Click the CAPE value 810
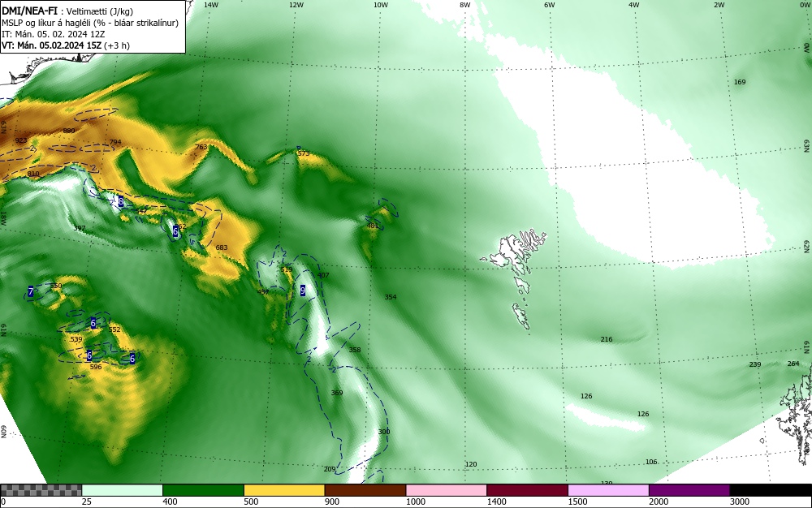 (x=33, y=174)
